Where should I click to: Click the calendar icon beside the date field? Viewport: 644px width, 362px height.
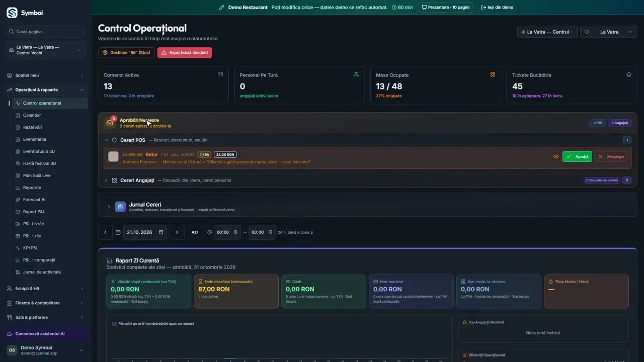[x=118, y=232]
